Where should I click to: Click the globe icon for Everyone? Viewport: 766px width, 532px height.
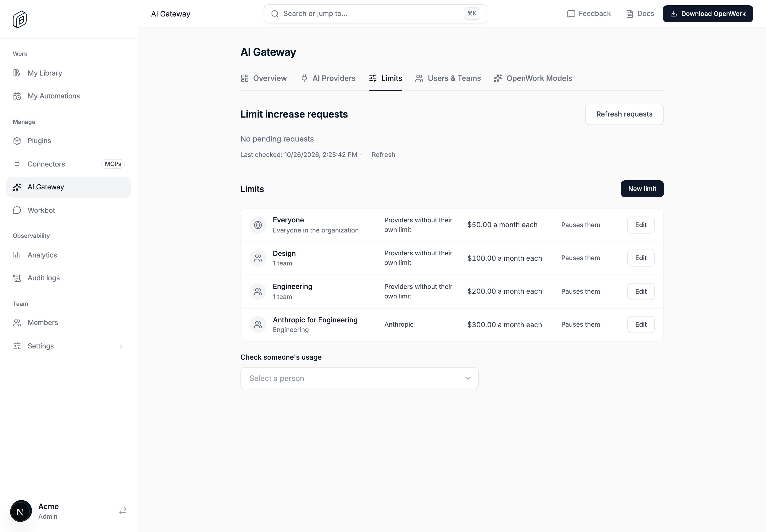point(258,225)
